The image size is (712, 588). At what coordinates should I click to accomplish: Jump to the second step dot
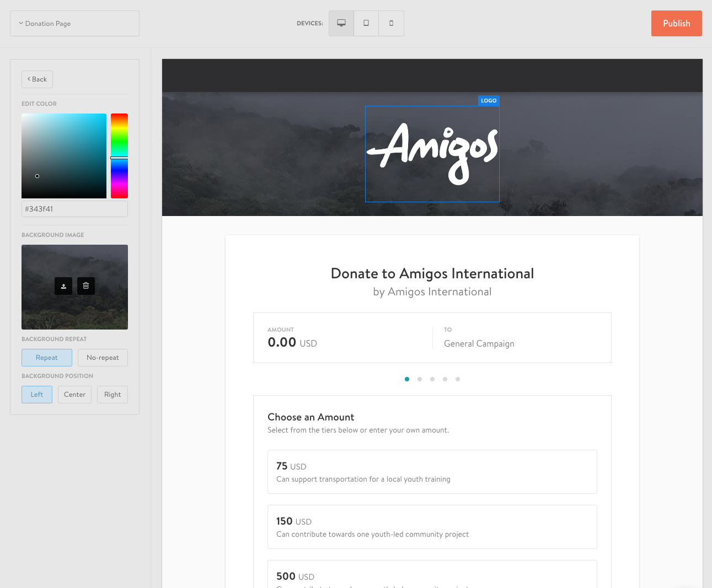[x=420, y=379]
